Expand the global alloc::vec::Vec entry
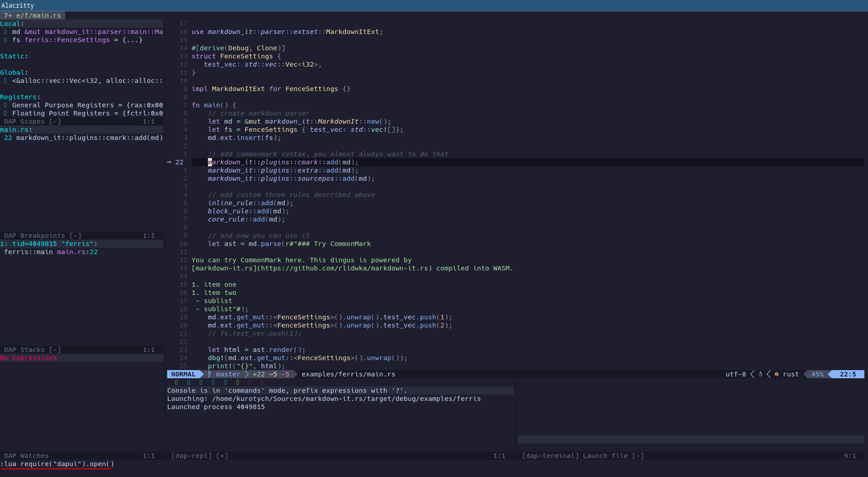This screenshot has height=477, width=868. point(5,81)
